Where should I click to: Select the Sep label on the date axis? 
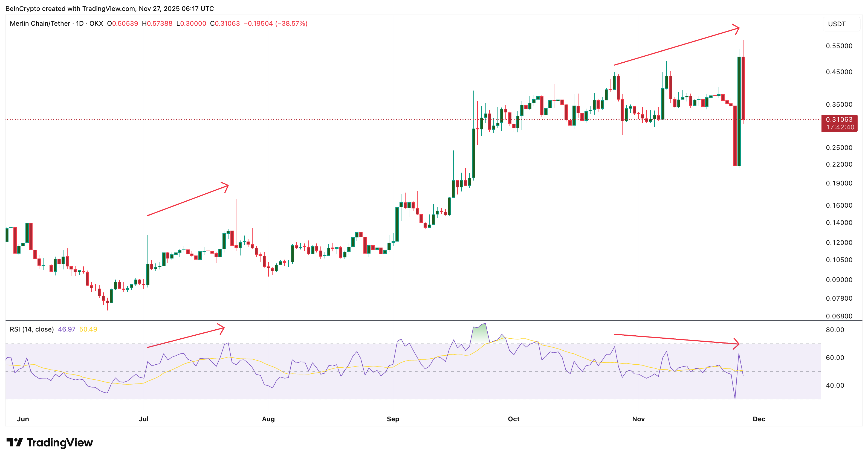pyautogui.click(x=393, y=419)
